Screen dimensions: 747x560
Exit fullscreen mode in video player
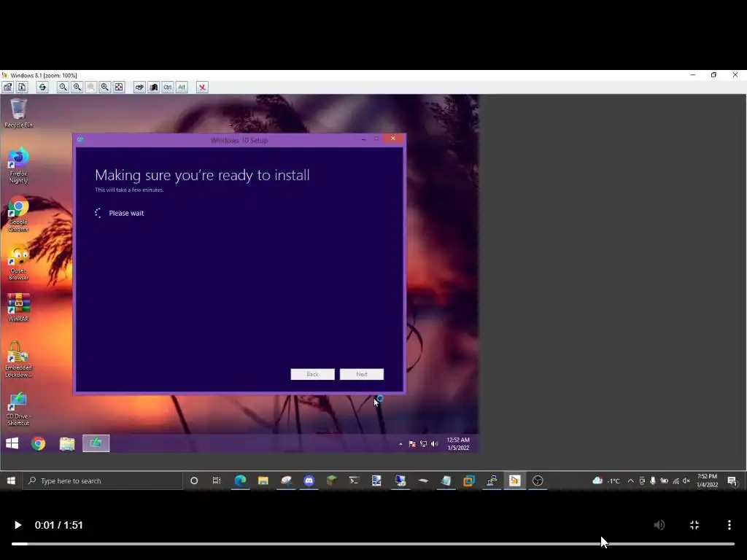(x=694, y=525)
